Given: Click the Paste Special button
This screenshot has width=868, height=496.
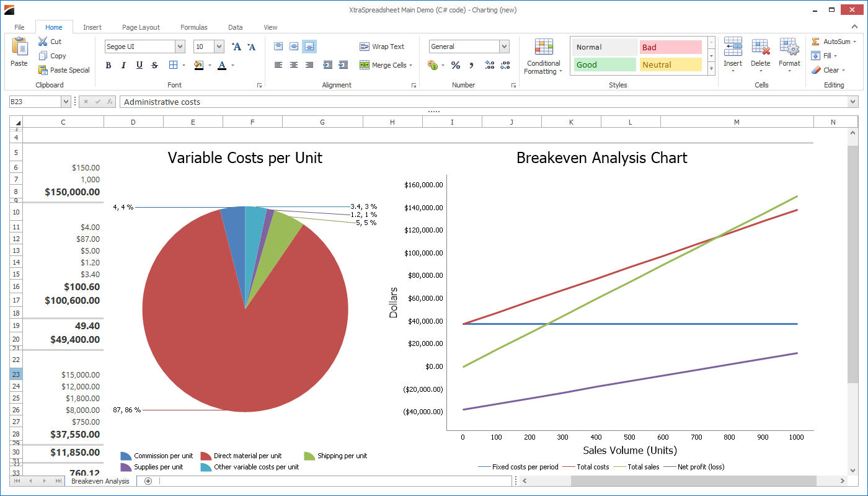Looking at the screenshot, I should click(x=64, y=70).
